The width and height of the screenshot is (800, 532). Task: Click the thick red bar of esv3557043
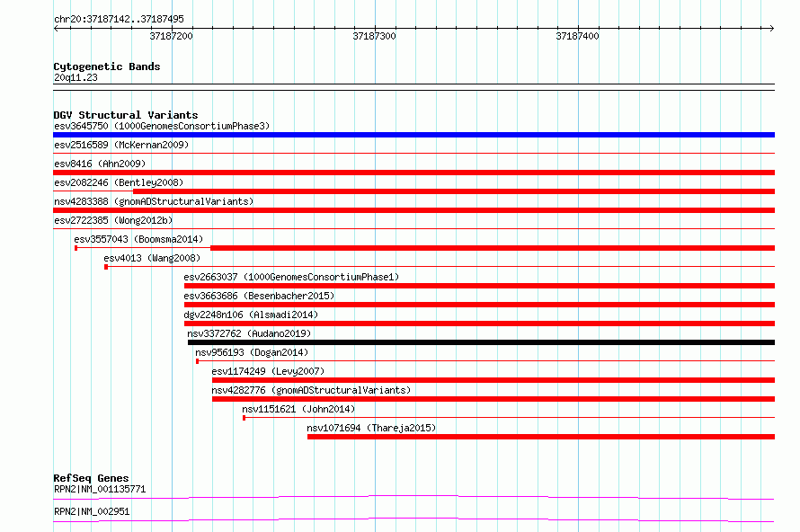[x=493, y=248]
